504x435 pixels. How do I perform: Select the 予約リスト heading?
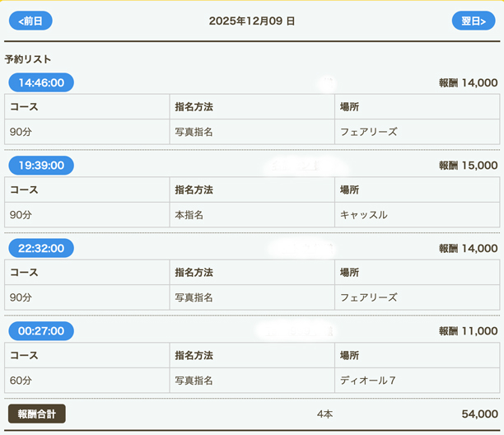tap(28, 59)
